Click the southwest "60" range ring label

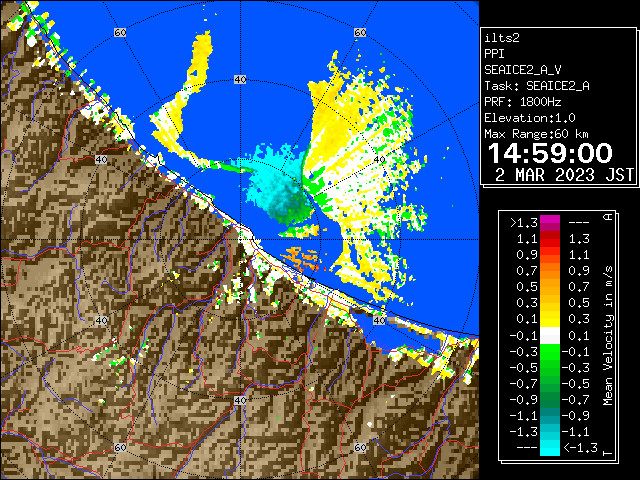[x=120, y=447]
